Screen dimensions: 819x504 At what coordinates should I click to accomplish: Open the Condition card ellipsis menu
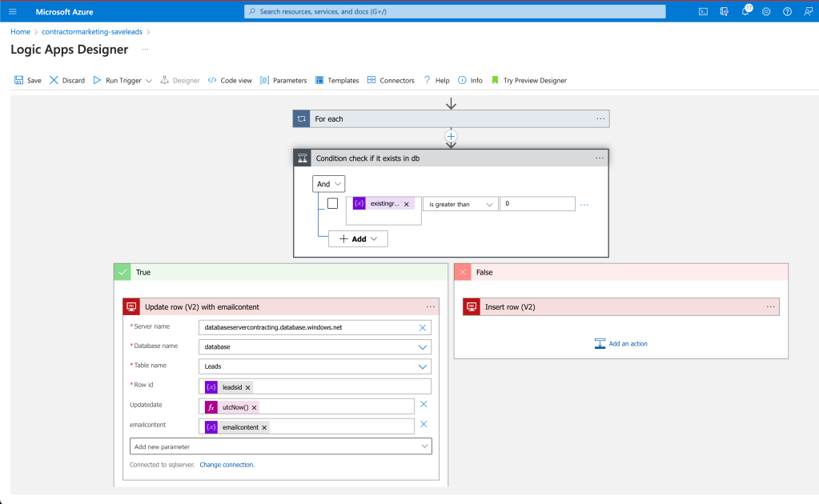[600, 158]
